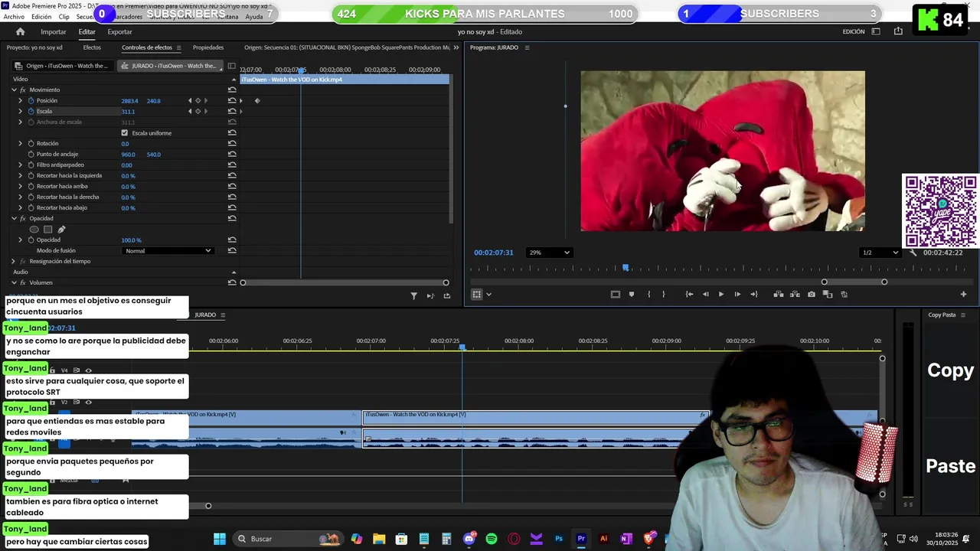Toggle the Opacidad fx effect switch
Image resolution: width=980 pixels, height=551 pixels.
23,218
